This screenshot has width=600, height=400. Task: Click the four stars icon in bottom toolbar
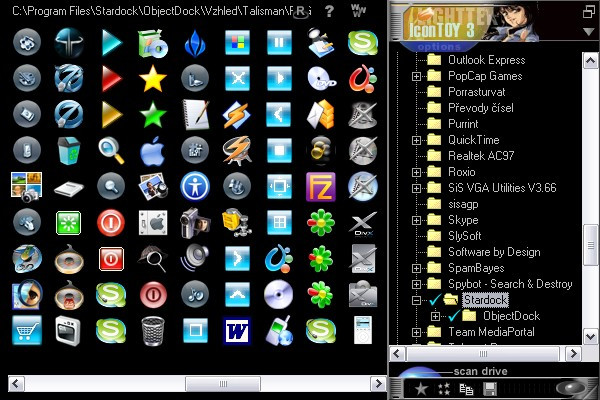click(x=444, y=389)
